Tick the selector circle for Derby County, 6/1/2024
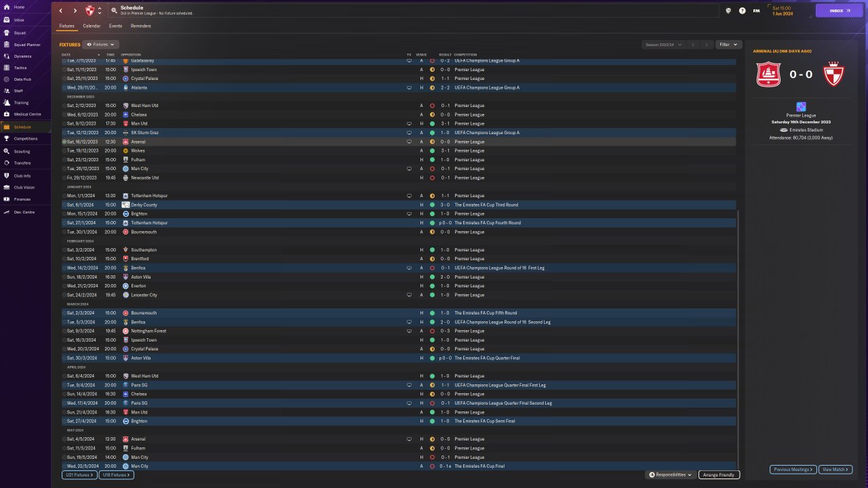This screenshot has width=868, height=488. pyautogui.click(x=64, y=205)
